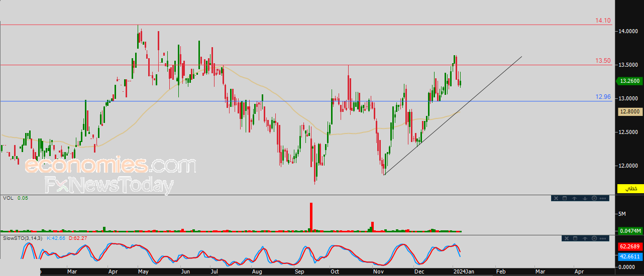Click the blue 12.96 support level label

tap(603, 97)
